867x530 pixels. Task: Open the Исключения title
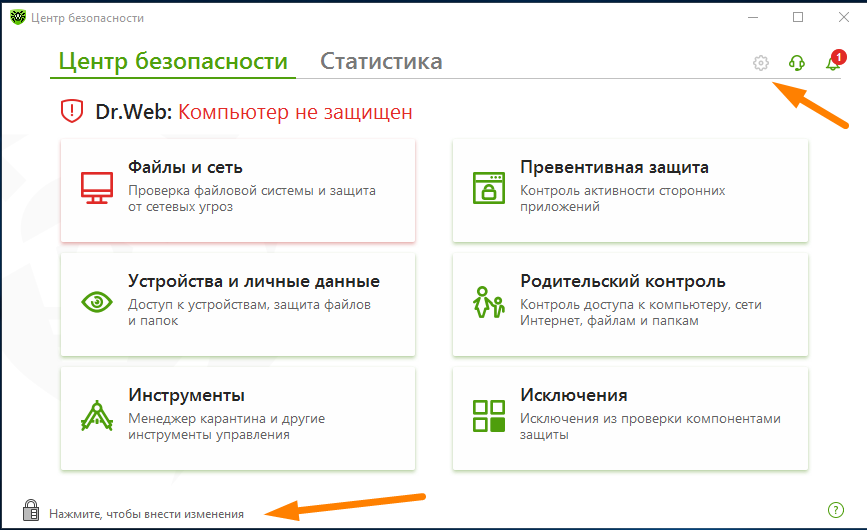coord(573,395)
